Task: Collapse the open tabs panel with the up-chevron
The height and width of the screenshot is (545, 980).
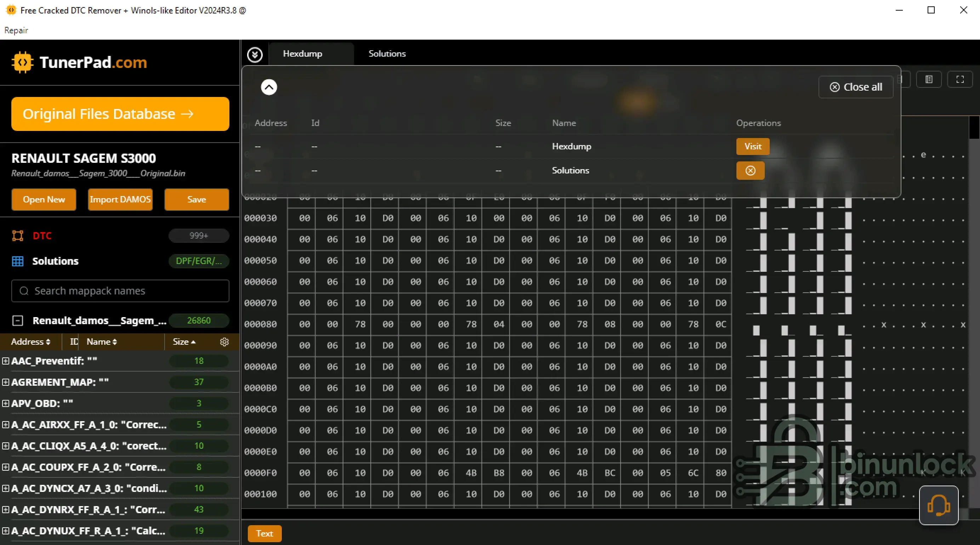Action: [x=269, y=87]
